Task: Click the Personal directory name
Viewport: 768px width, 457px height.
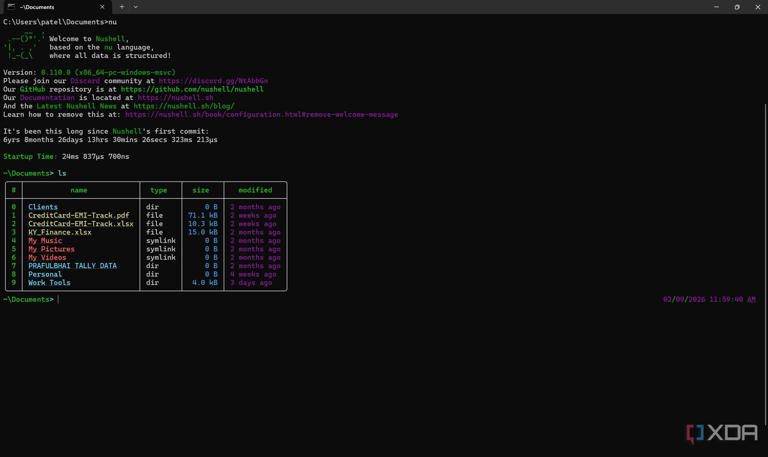Action: pyautogui.click(x=45, y=274)
